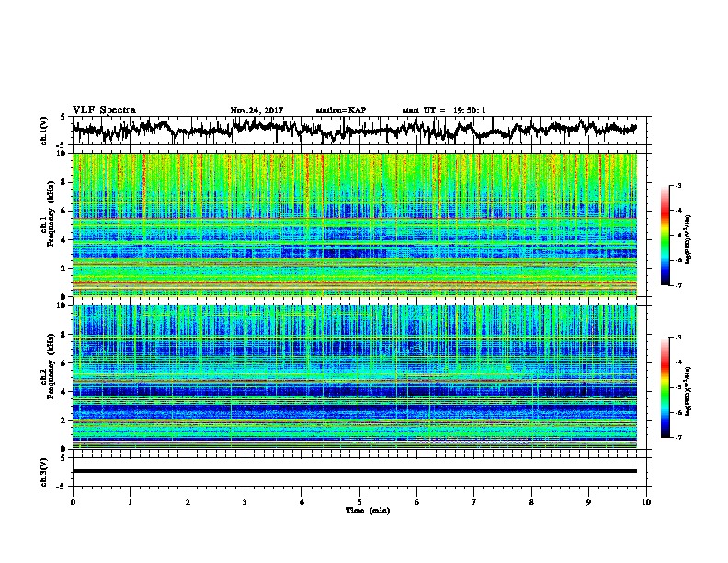This screenshot has width=728, height=563.
Task: Click inside the ch.1 spectrogram panel
Action: 355,224
